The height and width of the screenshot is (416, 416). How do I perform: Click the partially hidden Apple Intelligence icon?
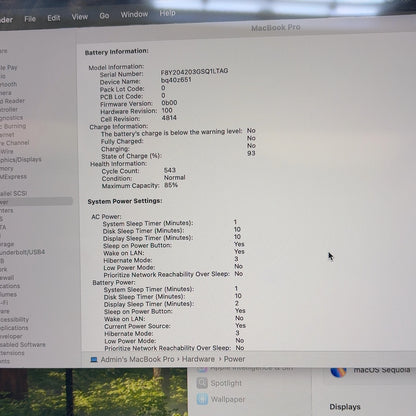pyautogui.click(x=202, y=369)
